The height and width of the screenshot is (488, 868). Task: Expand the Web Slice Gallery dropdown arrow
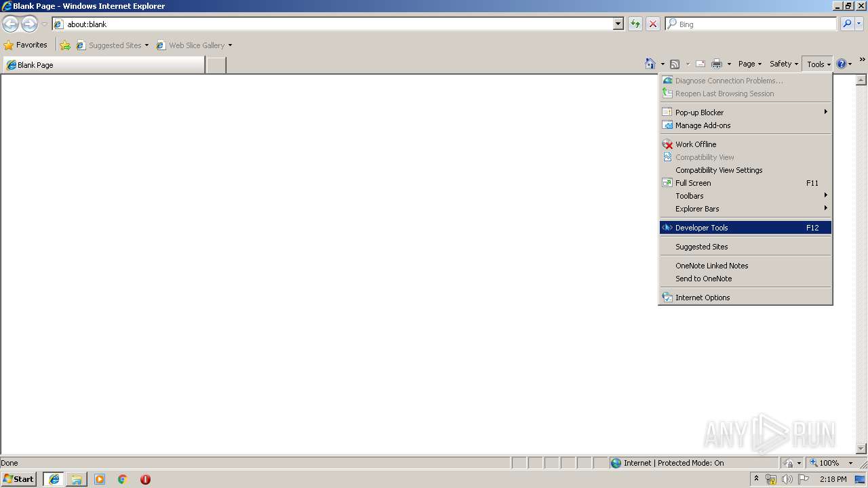tap(230, 45)
